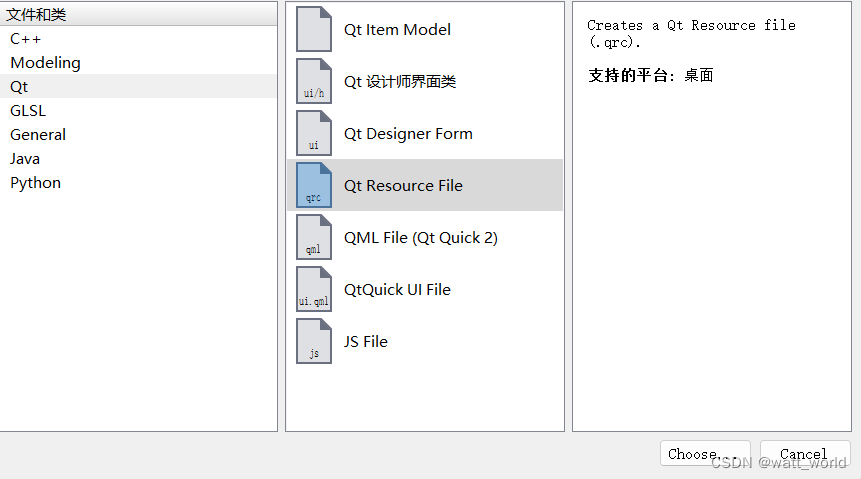Click the Creates a Qt Resource file description
This screenshot has height=479, width=861.
[691, 34]
